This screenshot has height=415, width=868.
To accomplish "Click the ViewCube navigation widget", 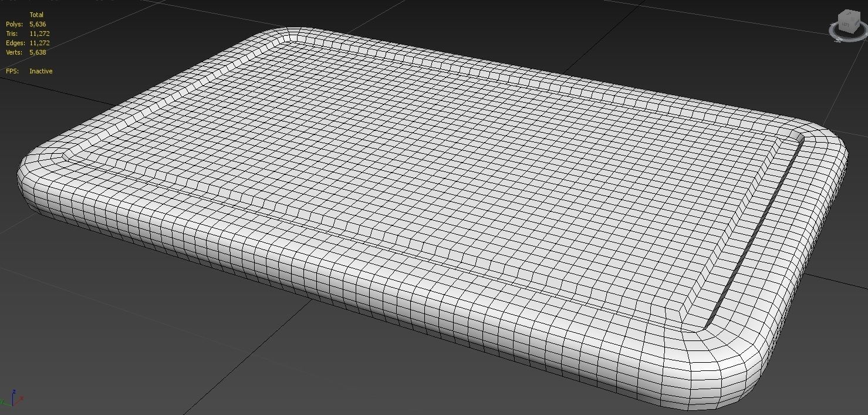I will [x=848, y=25].
